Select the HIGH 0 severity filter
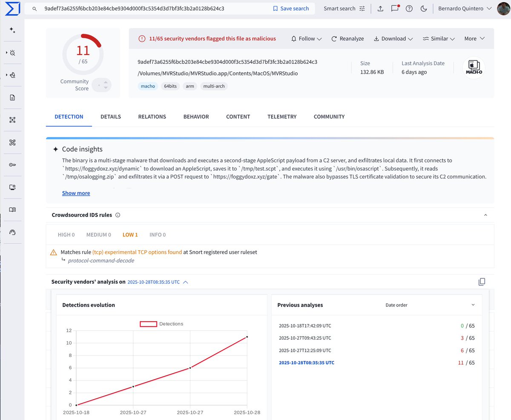The height and width of the screenshot is (420, 511). (66, 234)
